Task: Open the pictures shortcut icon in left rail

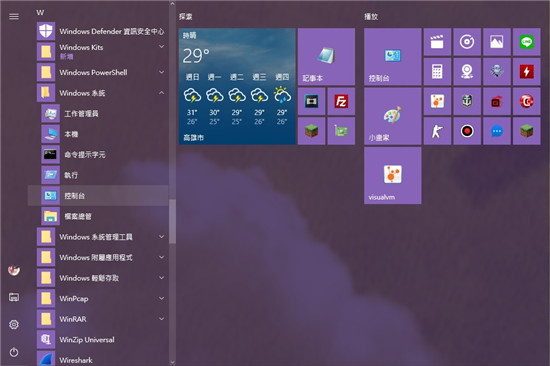Action: tap(14, 297)
